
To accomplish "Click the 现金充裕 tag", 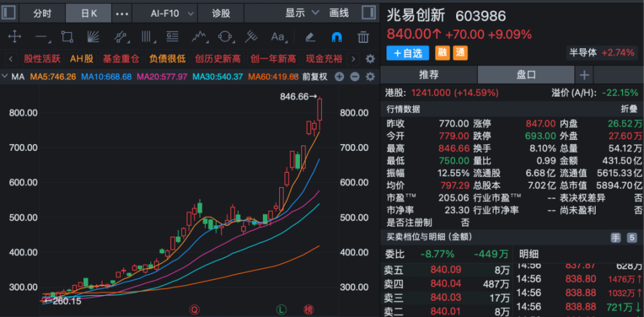I will click(x=323, y=59).
